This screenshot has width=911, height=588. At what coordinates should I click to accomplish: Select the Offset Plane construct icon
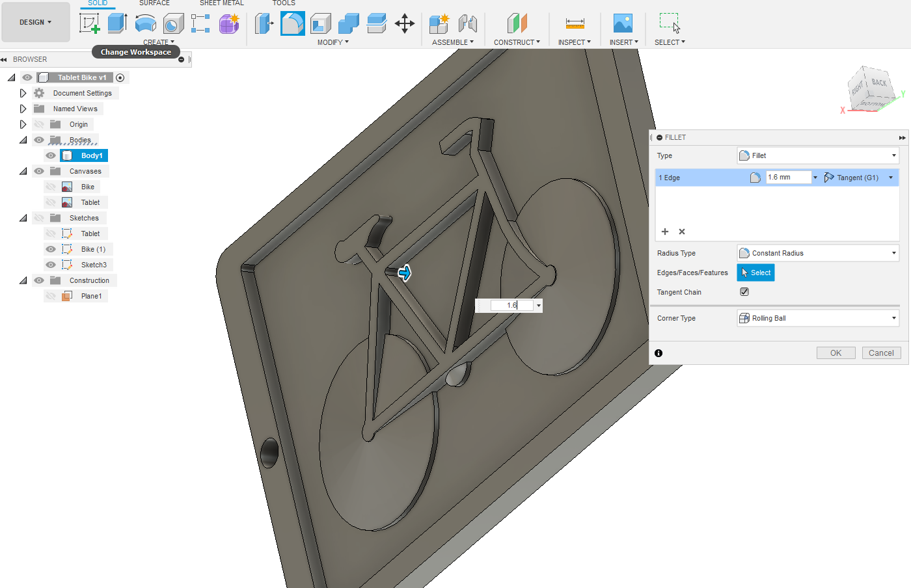click(517, 24)
